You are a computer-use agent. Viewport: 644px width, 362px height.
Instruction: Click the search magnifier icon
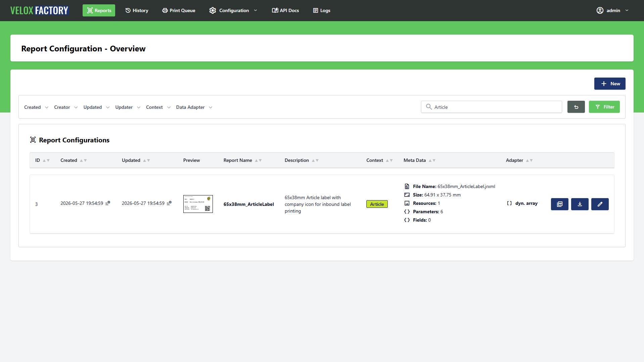click(429, 107)
